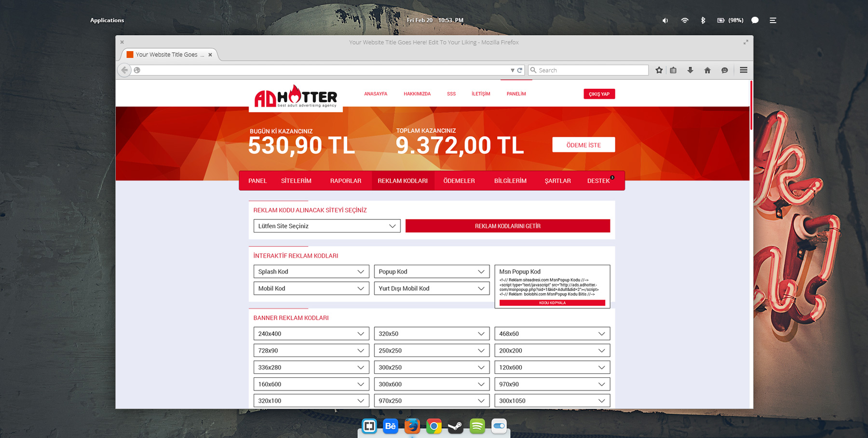Open the 'Lütfen Site Seçiniz' dropdown
The width and height of the screenshot is (868, 438).
point(327,226)
